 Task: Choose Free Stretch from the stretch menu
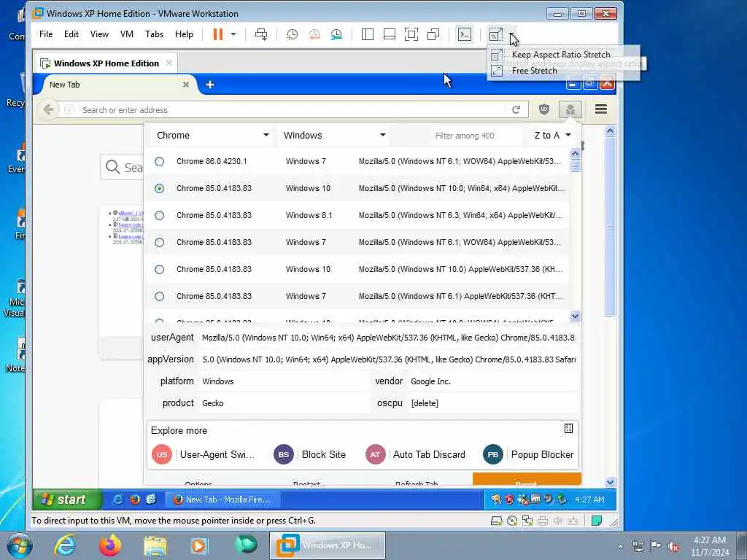tap(534, 71)
